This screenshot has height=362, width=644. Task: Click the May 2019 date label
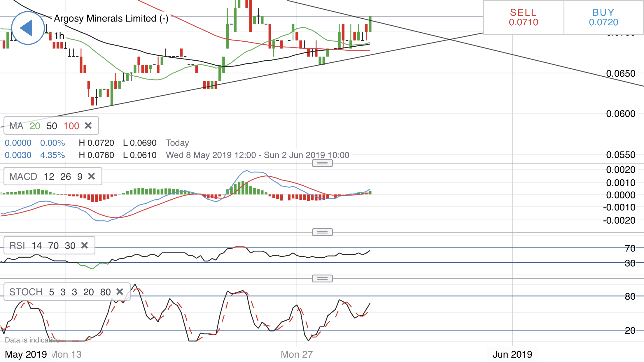click(x=26, y=354)
